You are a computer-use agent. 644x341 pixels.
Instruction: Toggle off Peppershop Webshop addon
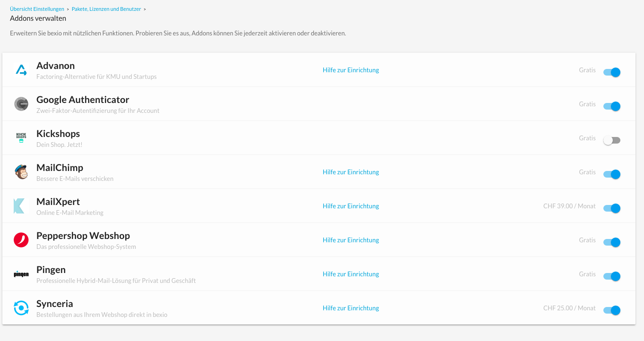pyautogui.click(x=612, y=242)
